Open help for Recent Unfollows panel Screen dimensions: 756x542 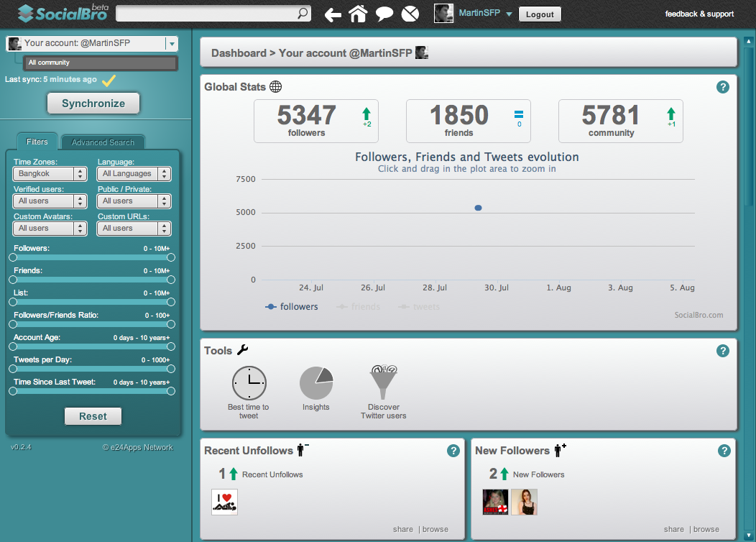[453, 451]
